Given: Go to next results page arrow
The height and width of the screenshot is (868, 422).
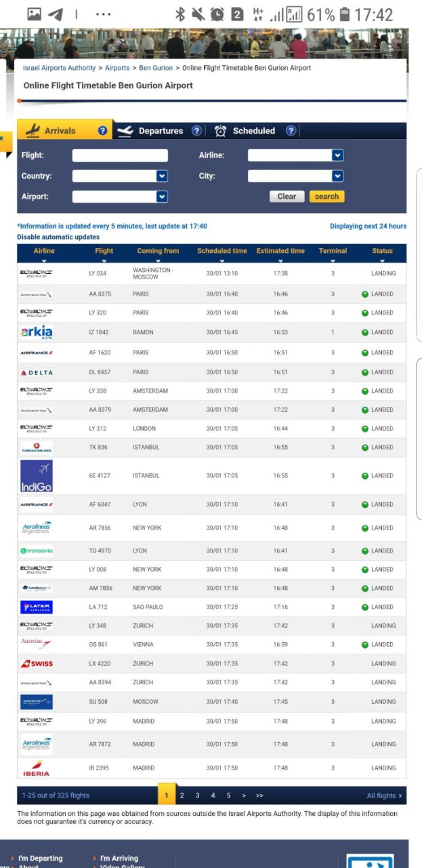Looking at the screenshot, I should [x=244, y=795].
